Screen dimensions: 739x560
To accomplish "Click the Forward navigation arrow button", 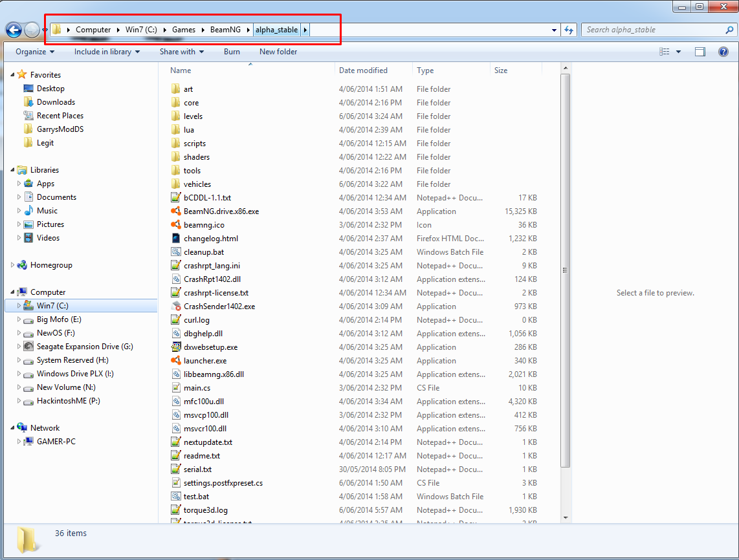I will point(32,30).
